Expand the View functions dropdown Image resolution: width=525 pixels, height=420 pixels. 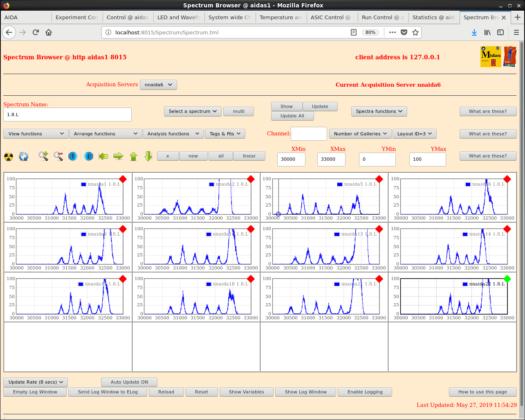coord(36,134)
